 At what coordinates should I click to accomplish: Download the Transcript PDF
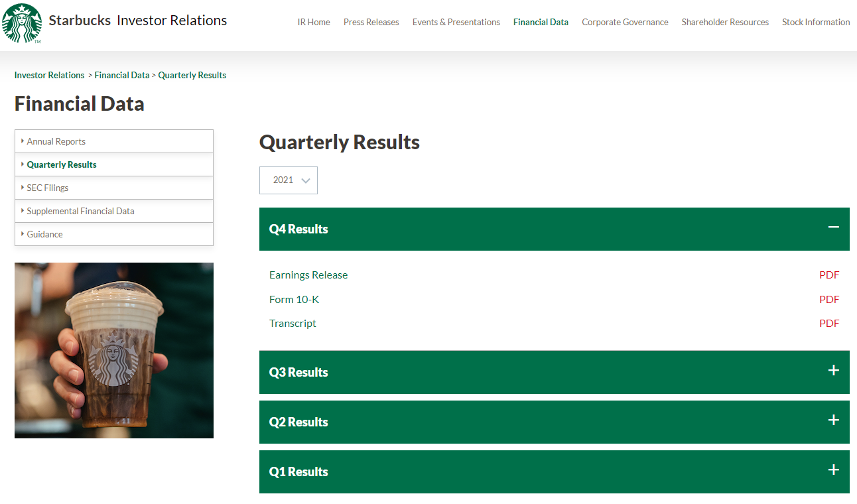[829, 323]
